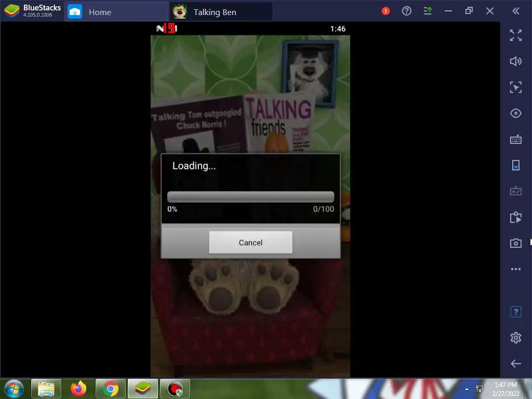Select the Talking Ben tab
This screenshot has width=532, height=399.
[x=221, y=12]
